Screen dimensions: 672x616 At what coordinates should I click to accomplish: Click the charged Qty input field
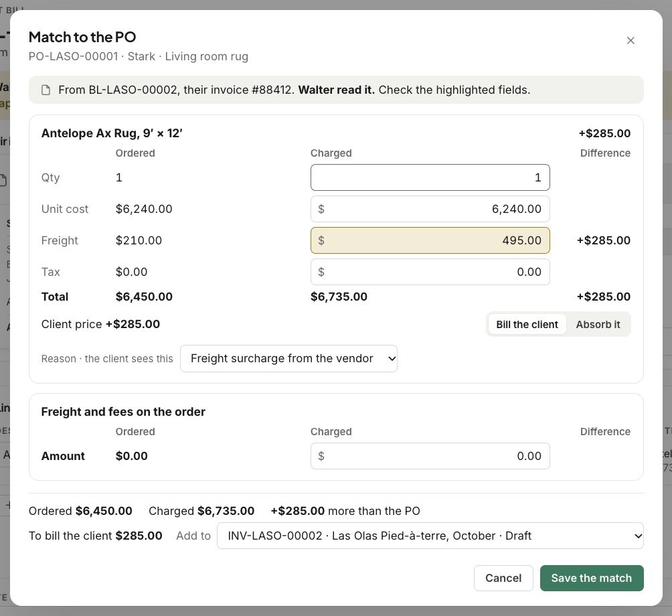click(430, 177)
